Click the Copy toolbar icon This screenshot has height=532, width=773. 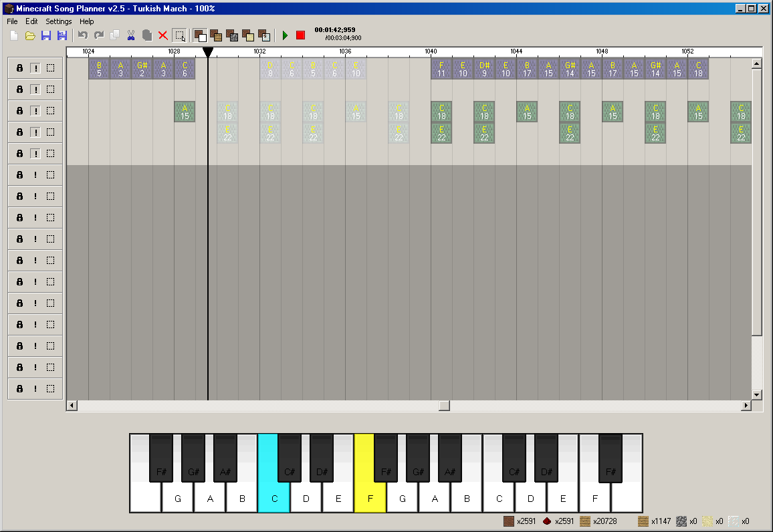[115, 35]
